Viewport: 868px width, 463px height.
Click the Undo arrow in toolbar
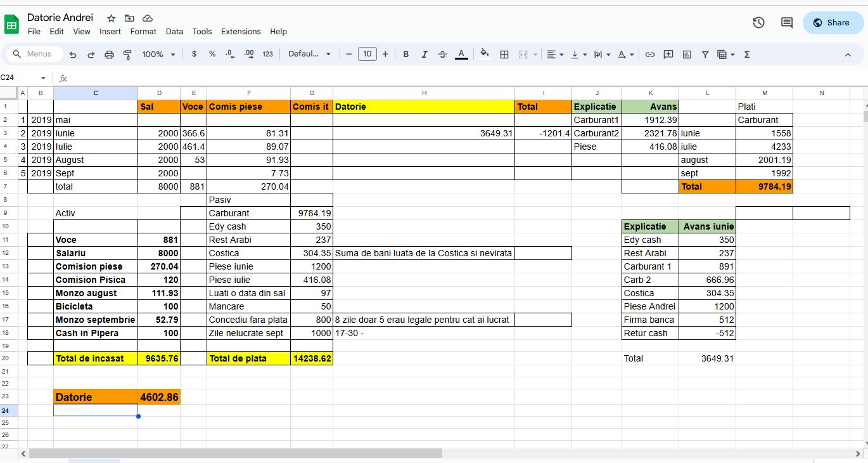pyautogui.click(x=73, y=55)
